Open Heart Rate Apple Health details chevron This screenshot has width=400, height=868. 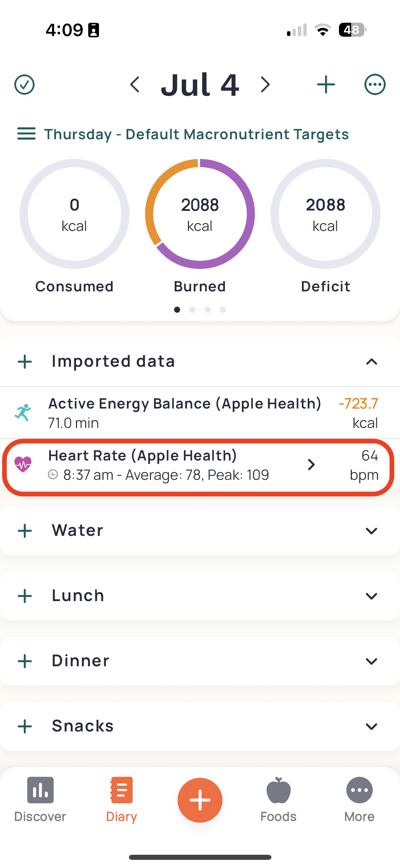tap(311, 465)
